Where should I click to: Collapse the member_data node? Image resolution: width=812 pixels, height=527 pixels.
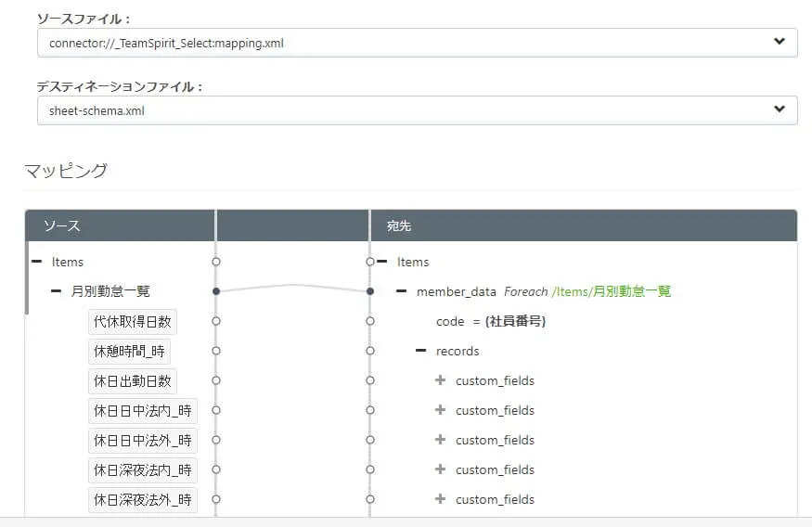tap(402, 291)
